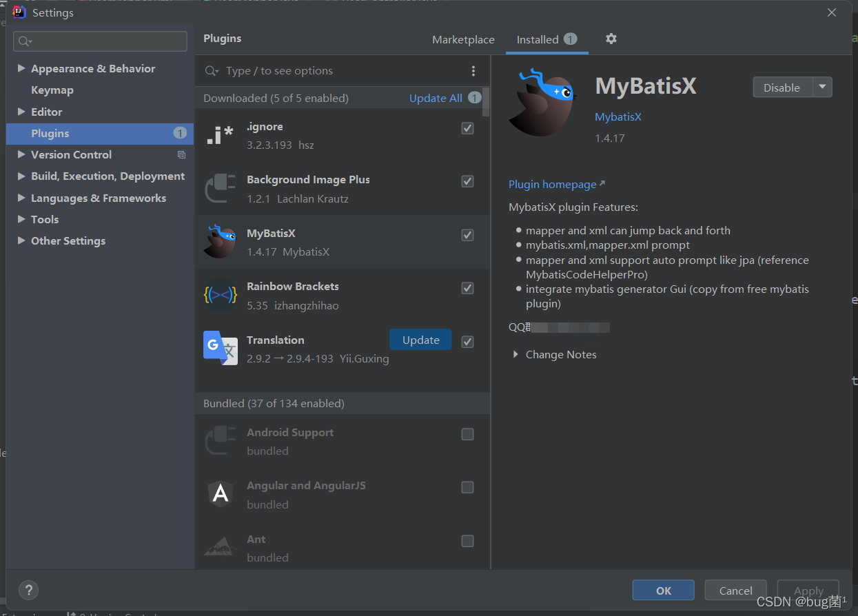Select Keymap in settings tree

point(52,90)
